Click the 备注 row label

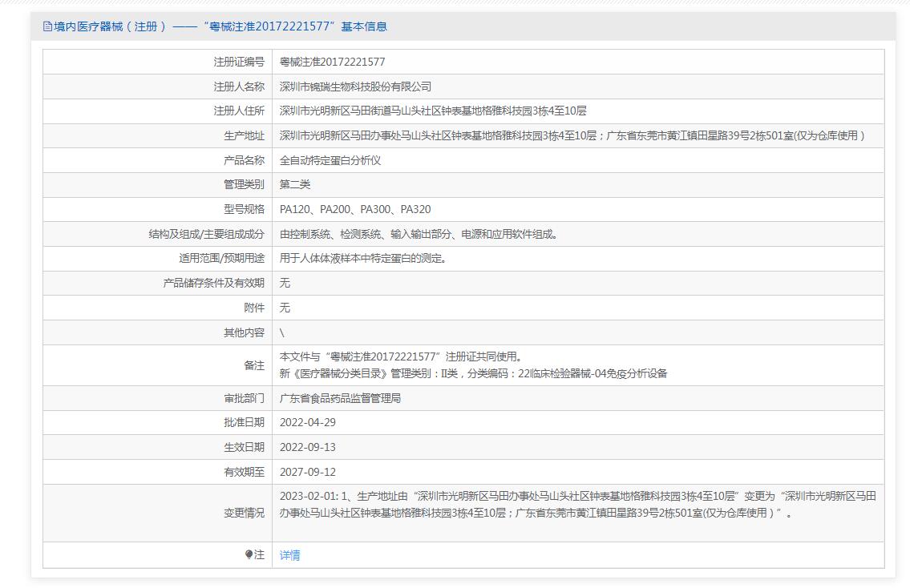(x=253, y=365)
